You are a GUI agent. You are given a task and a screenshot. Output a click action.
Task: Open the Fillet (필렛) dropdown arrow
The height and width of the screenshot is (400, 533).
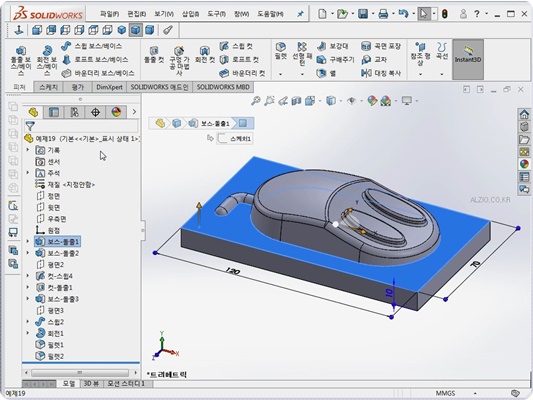280,74
